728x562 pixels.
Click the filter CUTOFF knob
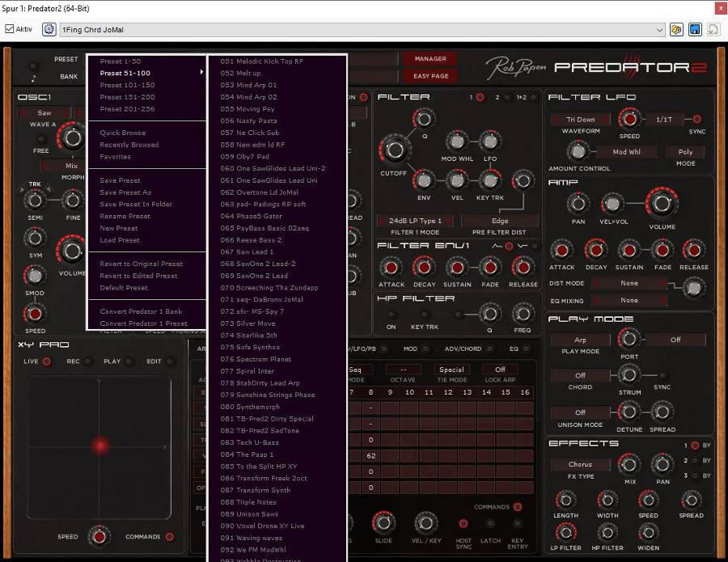pos(395,150)
